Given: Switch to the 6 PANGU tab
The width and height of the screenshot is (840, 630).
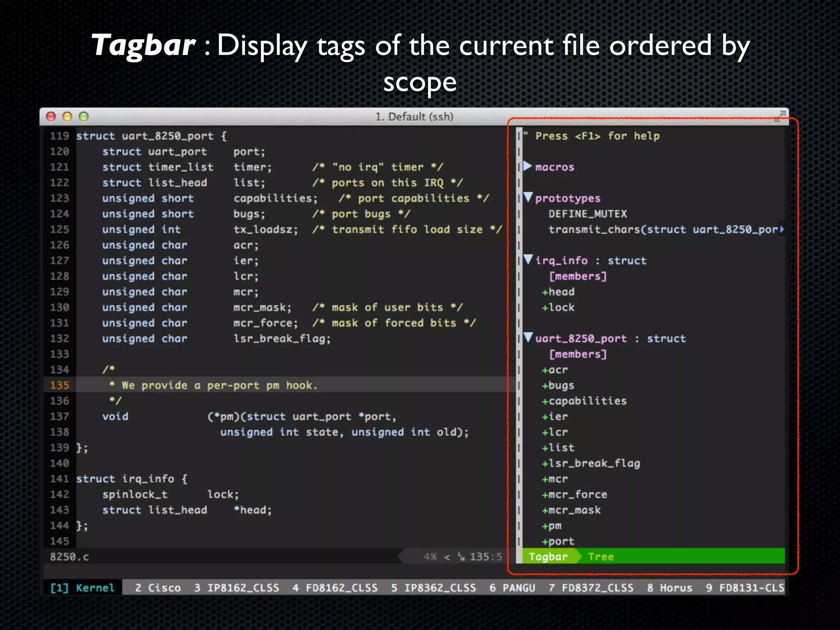Looking at the screenshot, I should (512, 588).
